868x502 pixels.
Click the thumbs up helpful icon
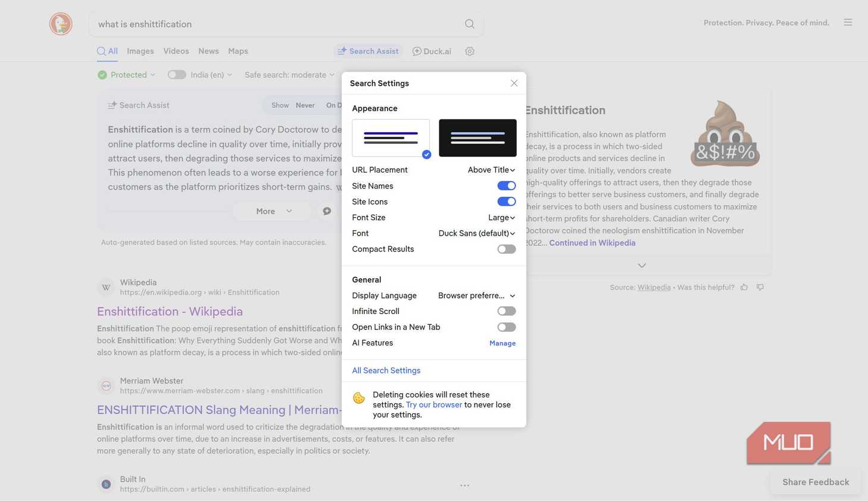point(744,287)
